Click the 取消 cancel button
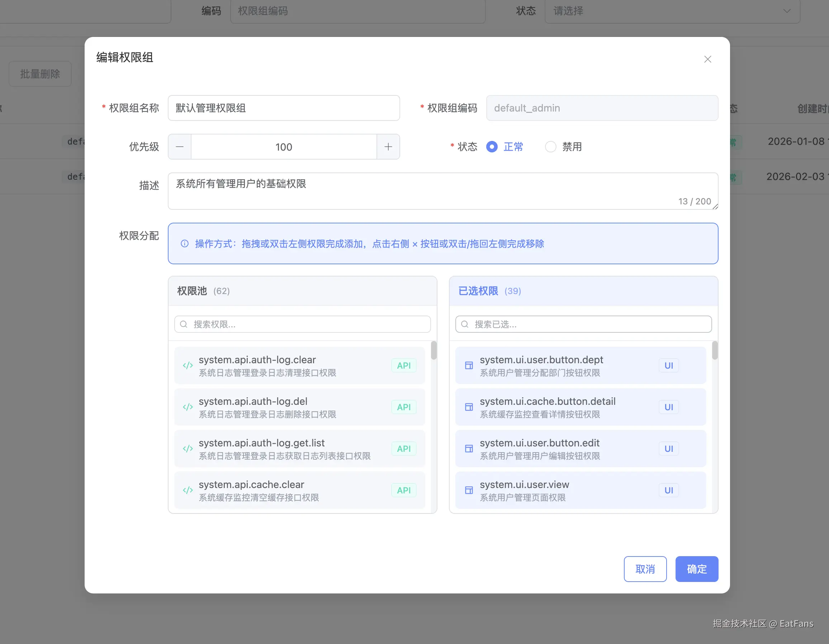 pos(645,569)
